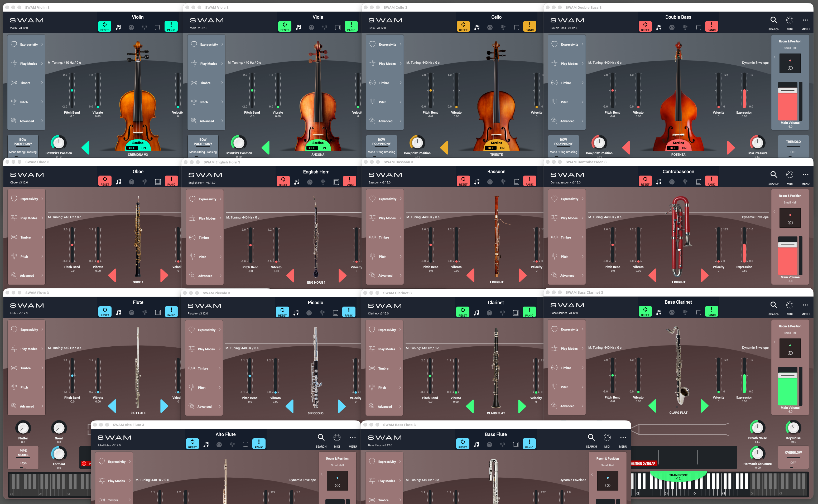The image size is (818, 504).
Task: Switch BOW POLYPHONY mode in the Cello window
Action: coord(382,146)
